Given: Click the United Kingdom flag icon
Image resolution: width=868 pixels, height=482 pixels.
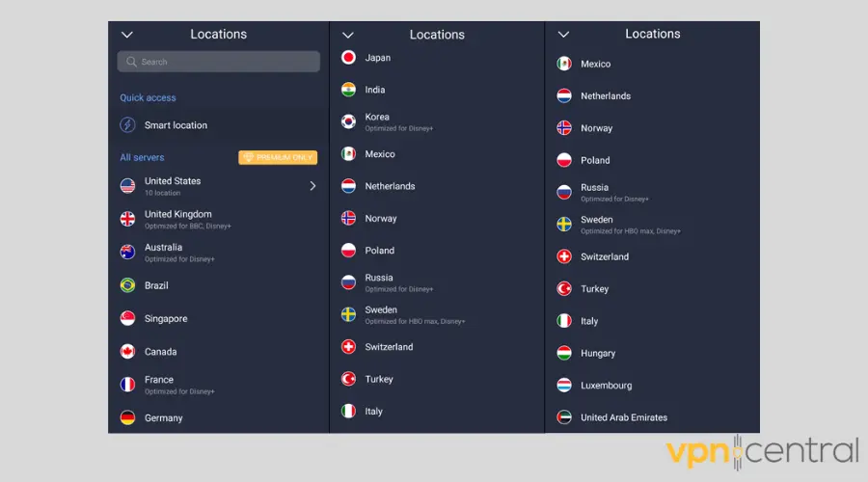Looking at the screenshot, I should pyautogui.click(x=128, y=219).
